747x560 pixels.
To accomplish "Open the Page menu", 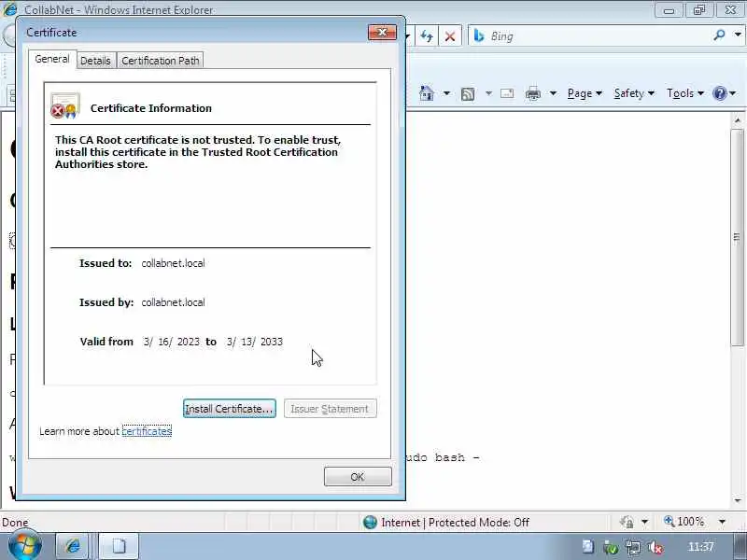I will pos(585,93).
